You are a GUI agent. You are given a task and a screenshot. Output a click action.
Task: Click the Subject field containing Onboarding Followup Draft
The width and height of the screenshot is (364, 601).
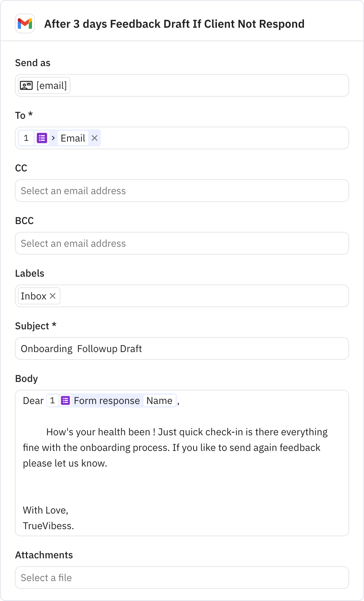[x=182, y=349]
